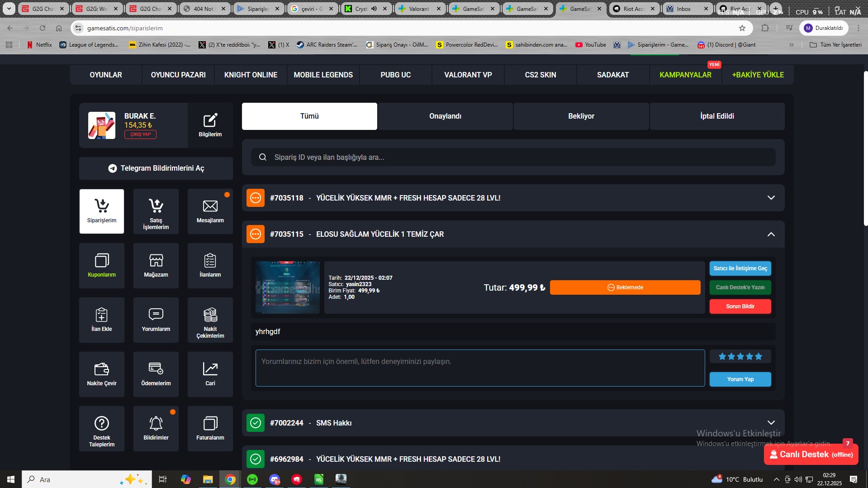The image size is (868, 488).
Task: Open Nakite Çevir wallet tile
Action: pyautogui.click(x=102, y=374)
